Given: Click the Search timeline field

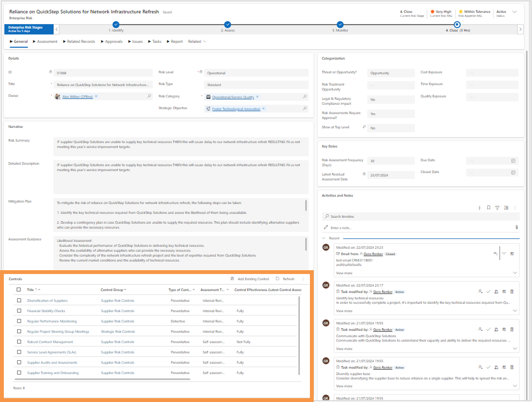Looking at the screenshot, I should pos(420,217).
